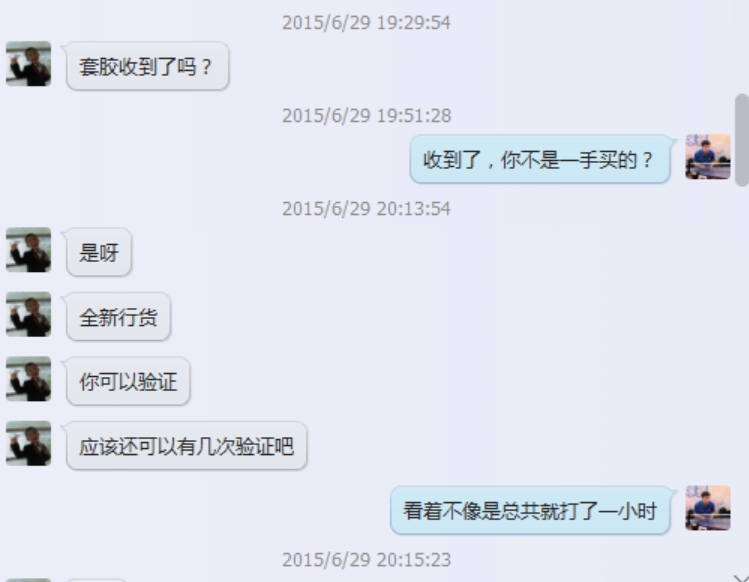Click the chat scrollbar thumb
749x582 pixels.
742,140
